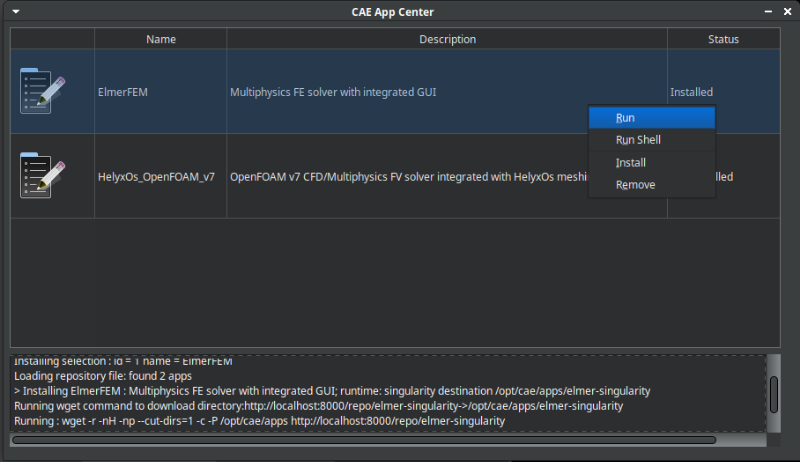Click the partially hidden status of HelyxOs row
The height and width of the screenshot is (462, 800).
click(x=724, y=177)
